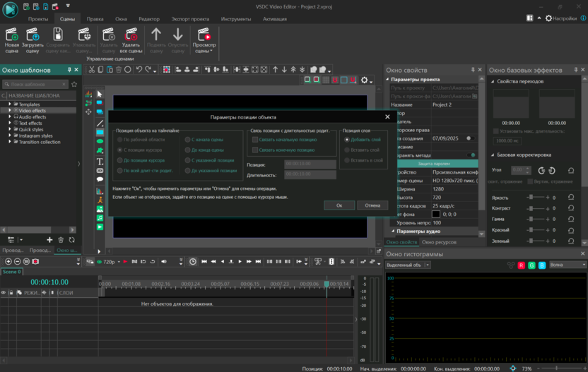Click the undo arrow icon

[x=139, y=70]
